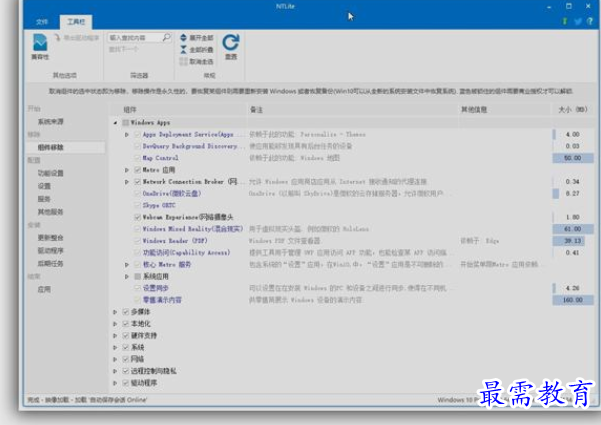Uncheck the 硬件支持 checkbox
The image size is (601, 425).
(x=126, y=336)
